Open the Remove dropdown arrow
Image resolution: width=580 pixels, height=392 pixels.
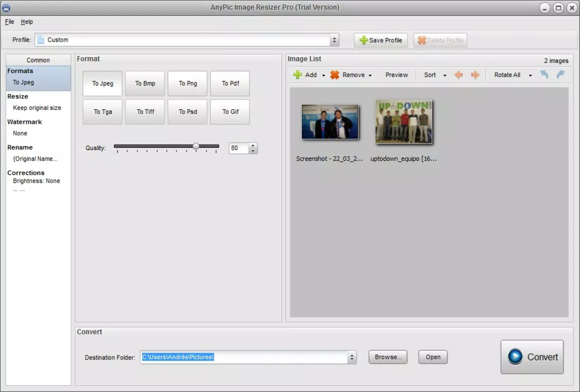coord(370,75)
